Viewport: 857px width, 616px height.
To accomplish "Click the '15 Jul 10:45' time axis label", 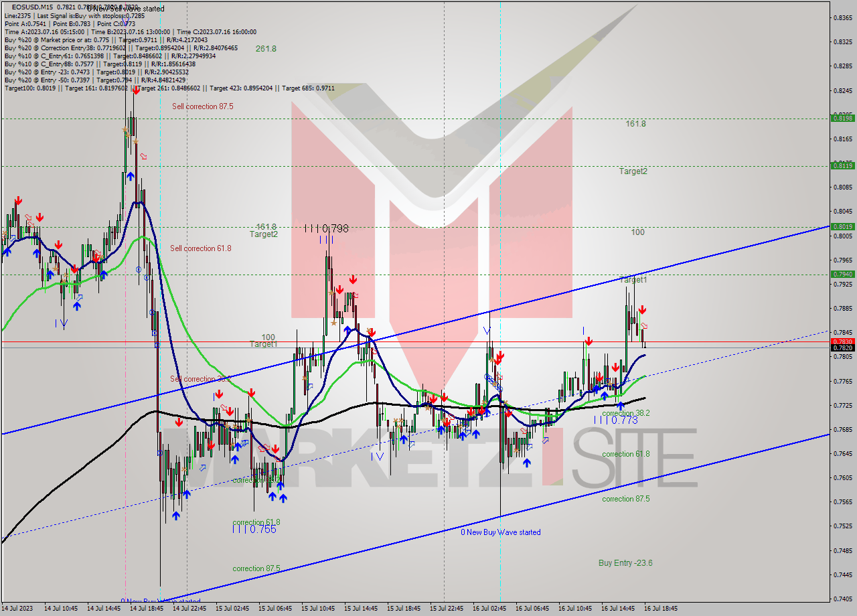I will pyautogui.click(x=318, y=609).
